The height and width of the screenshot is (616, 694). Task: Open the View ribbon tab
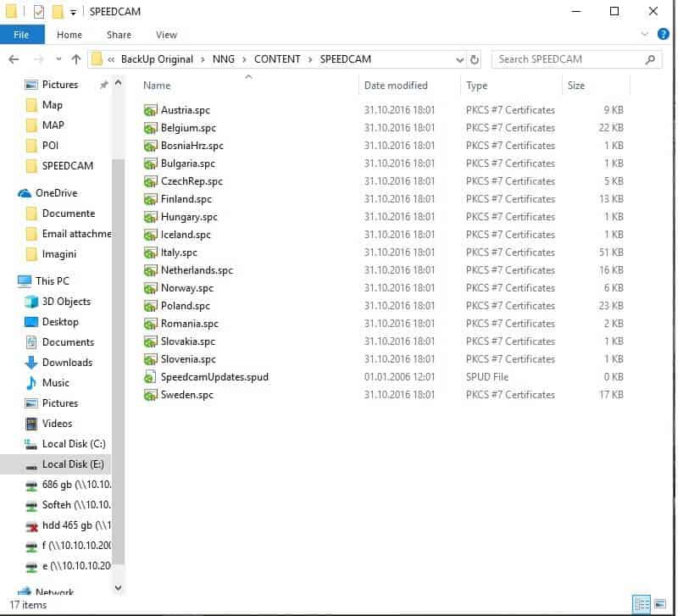pos(166,35)
